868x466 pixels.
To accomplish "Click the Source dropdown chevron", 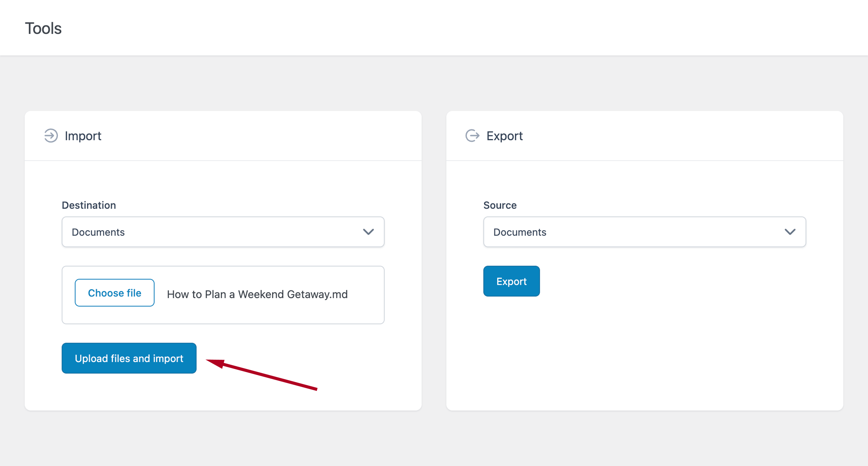I will click(790, 231).
